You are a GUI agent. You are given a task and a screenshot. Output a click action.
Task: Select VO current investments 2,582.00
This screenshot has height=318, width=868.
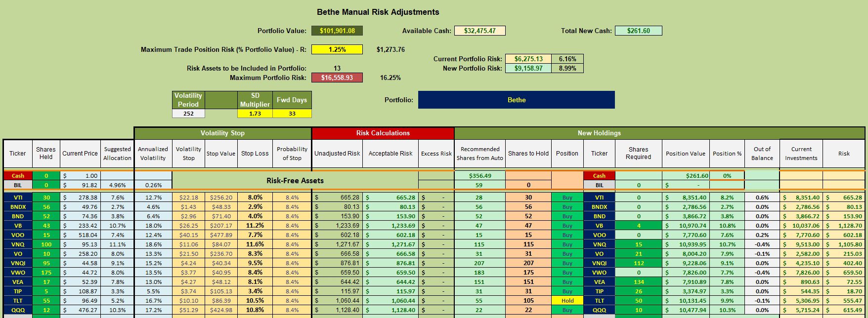click(x=801, y=254)
